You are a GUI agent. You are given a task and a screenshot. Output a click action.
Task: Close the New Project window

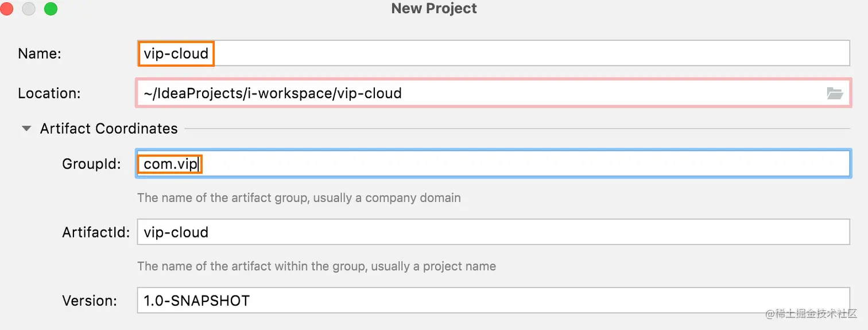7,9
